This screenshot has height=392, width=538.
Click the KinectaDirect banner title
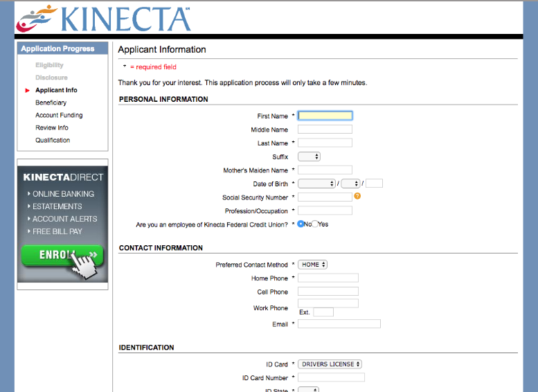tap(63, 177)
